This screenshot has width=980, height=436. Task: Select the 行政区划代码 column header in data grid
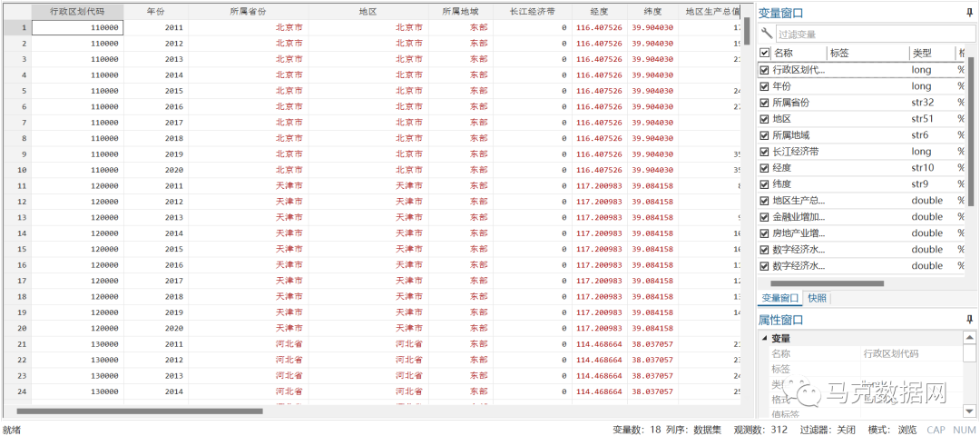pos(77,11)
